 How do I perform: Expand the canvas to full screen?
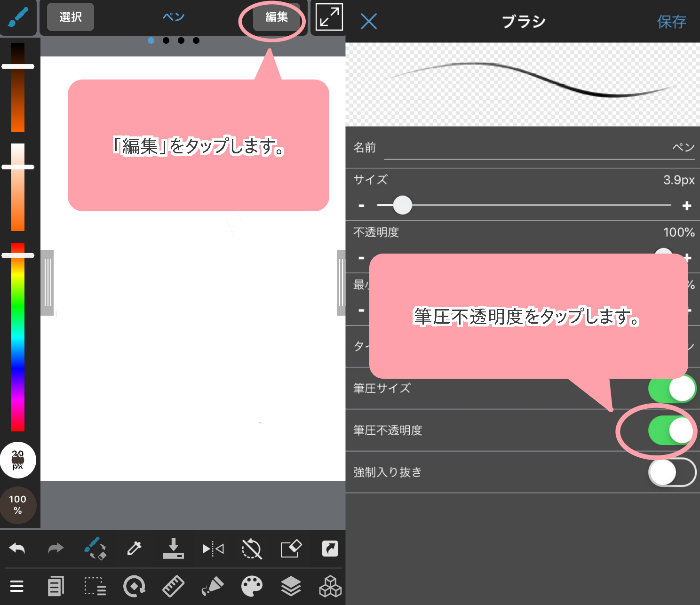[329, 17]
